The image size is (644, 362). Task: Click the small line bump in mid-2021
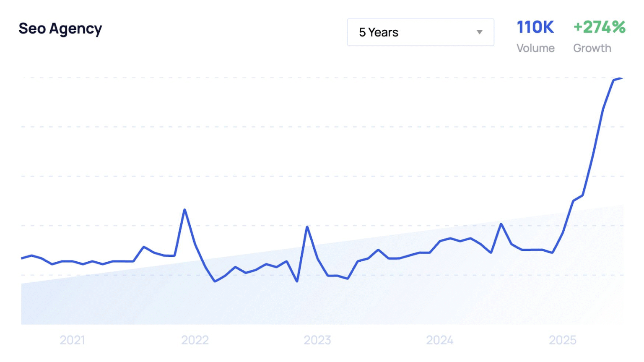click(x=144, y=247)
